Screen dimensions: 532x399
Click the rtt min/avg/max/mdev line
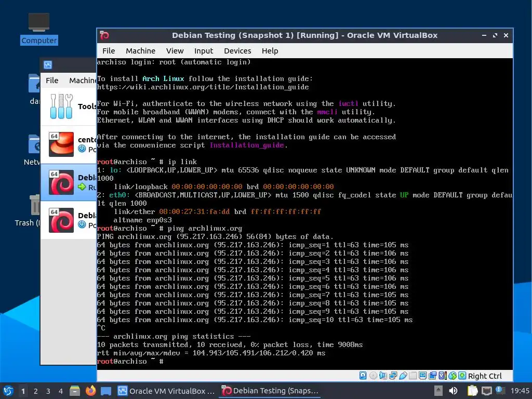211,353
